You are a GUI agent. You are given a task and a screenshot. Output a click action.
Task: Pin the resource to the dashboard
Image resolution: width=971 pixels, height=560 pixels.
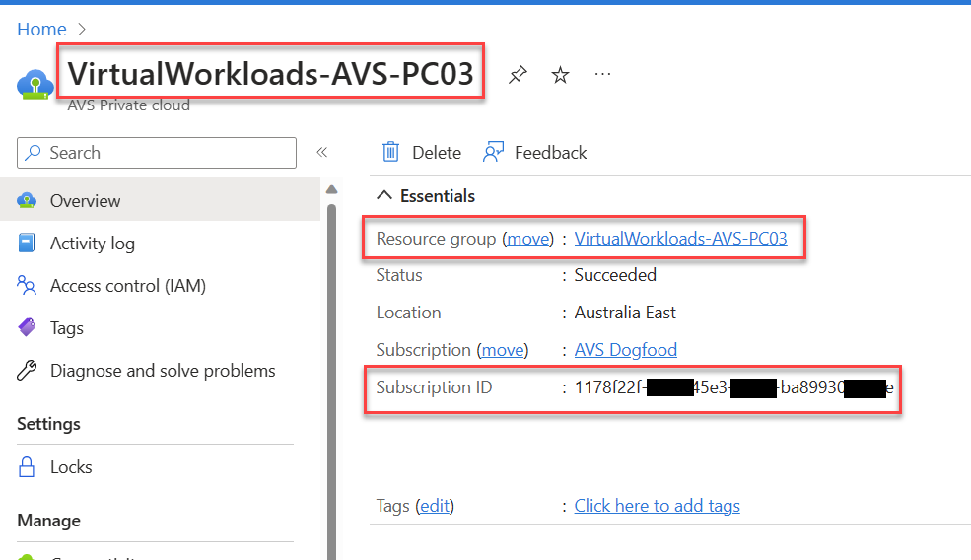pos(518,75)
